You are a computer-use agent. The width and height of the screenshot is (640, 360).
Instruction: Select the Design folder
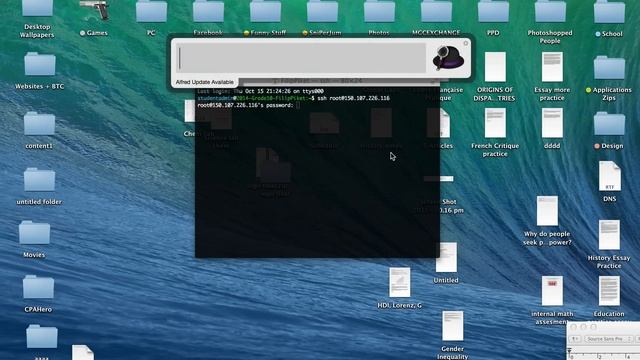(609, 124)
